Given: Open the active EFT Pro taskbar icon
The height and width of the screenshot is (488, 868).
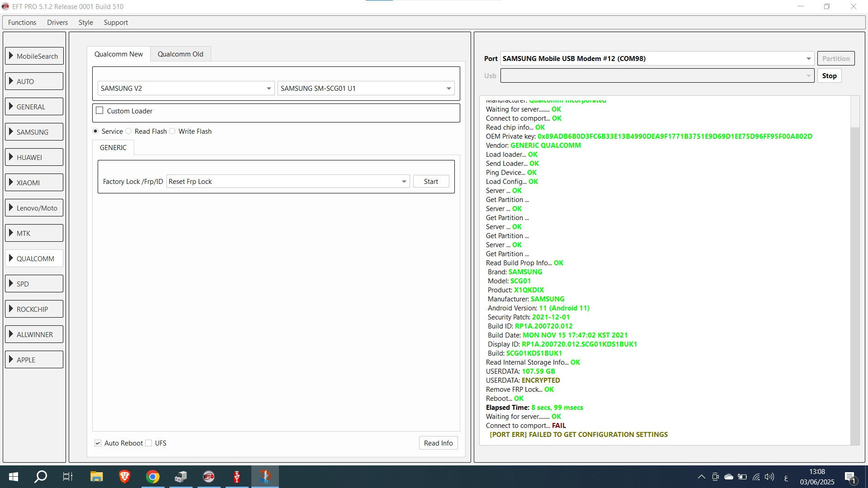Looking at the screenshot, I should tap(265, 477).
